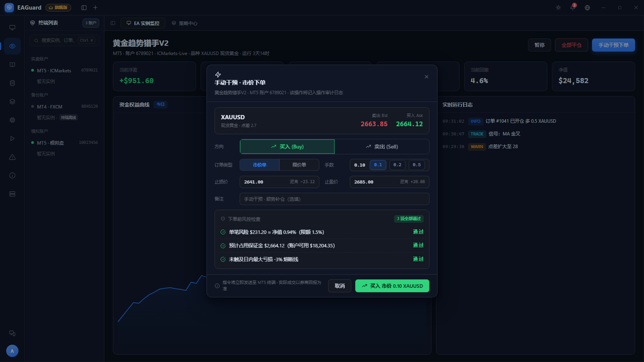
Task: Select the MT5 · ICMarkets account row
Action: pos(64,70)
